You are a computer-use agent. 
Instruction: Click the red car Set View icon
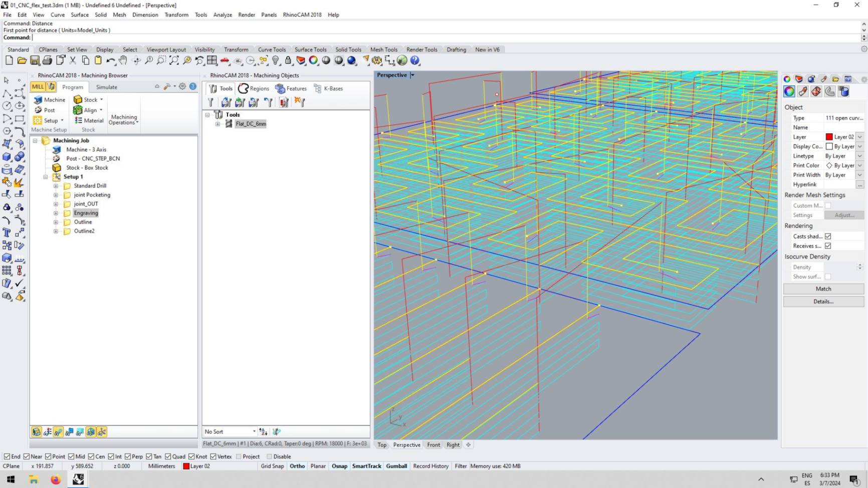[225, 61]
